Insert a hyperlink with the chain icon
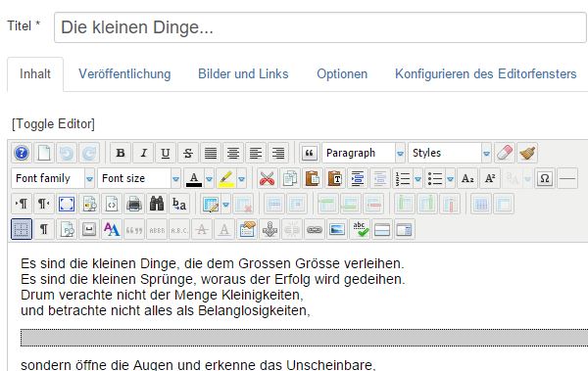Screen dimensions: 588x371 [x=315, y=229]
